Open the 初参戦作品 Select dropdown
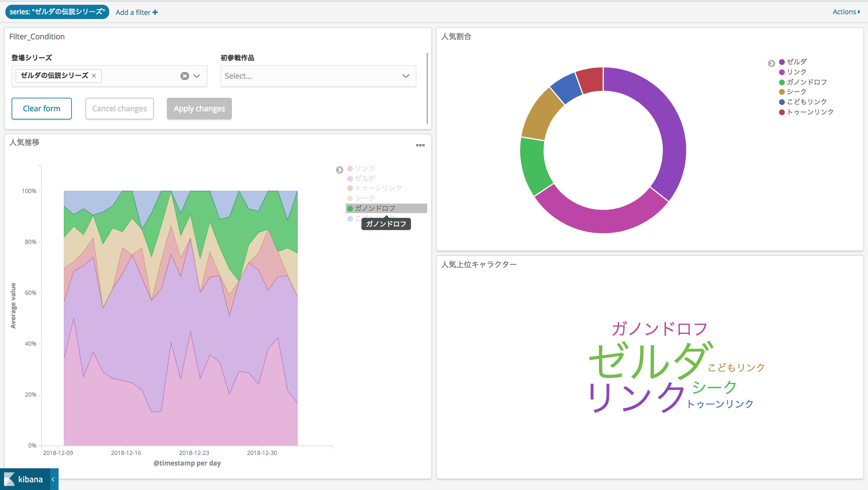Image resolution: width=868 pixels, height=490 pixels. (x=318, y=76)
